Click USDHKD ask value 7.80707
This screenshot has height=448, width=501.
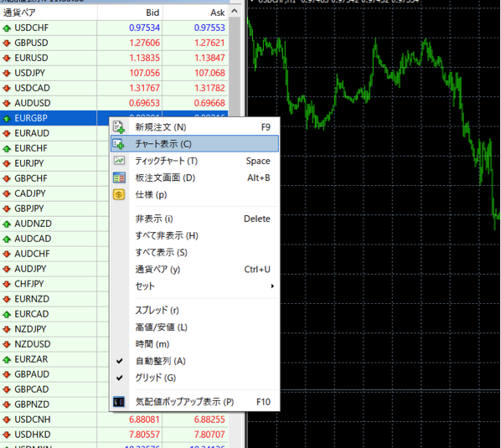[x=209, y=435]
